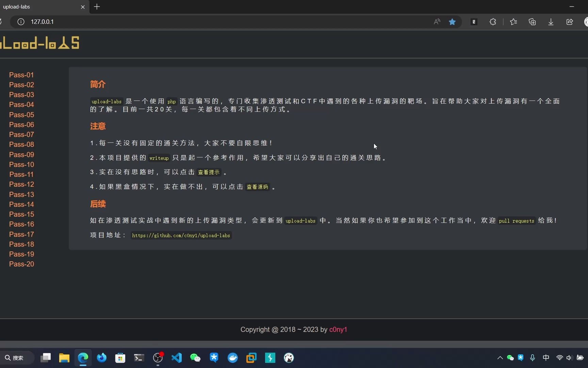Click the '查看源码' code label
This screenshot has height=368, width=588.
[257, 187]
